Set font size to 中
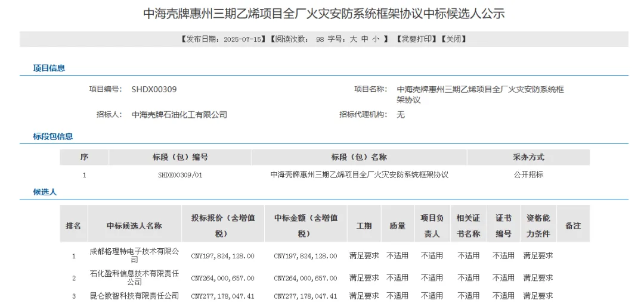This screenshot has width=644, height=306. tap(365, 39)
